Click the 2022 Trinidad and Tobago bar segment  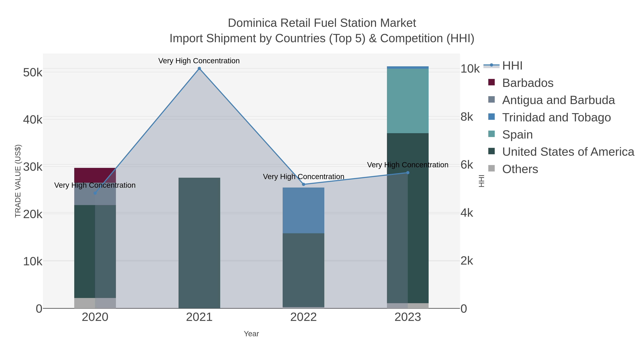coord(304,211)
